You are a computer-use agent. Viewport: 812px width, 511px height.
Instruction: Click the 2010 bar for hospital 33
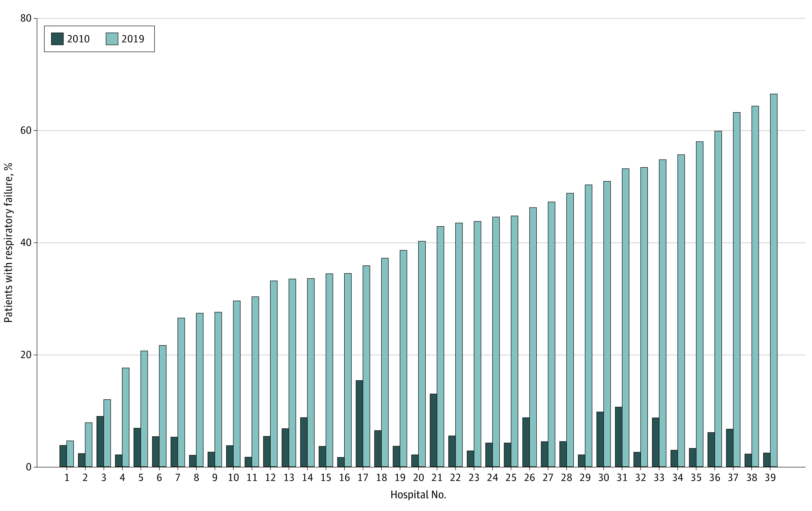click(656, 443)
